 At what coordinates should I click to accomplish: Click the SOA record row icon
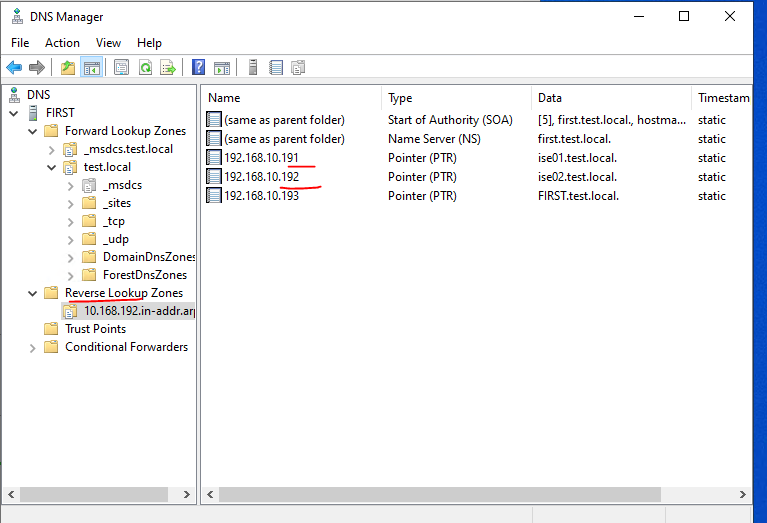pyautogui.click(x=213, y=120)
